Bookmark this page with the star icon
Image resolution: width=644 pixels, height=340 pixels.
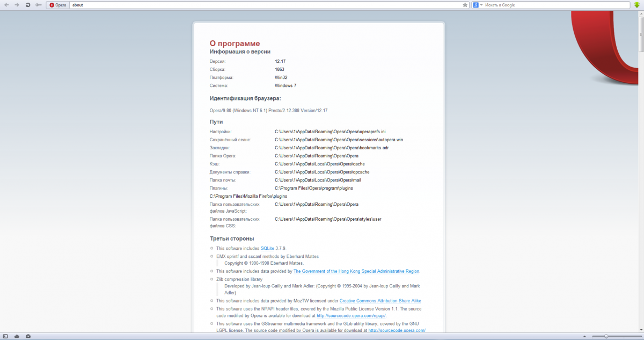(x=465, y=5)
